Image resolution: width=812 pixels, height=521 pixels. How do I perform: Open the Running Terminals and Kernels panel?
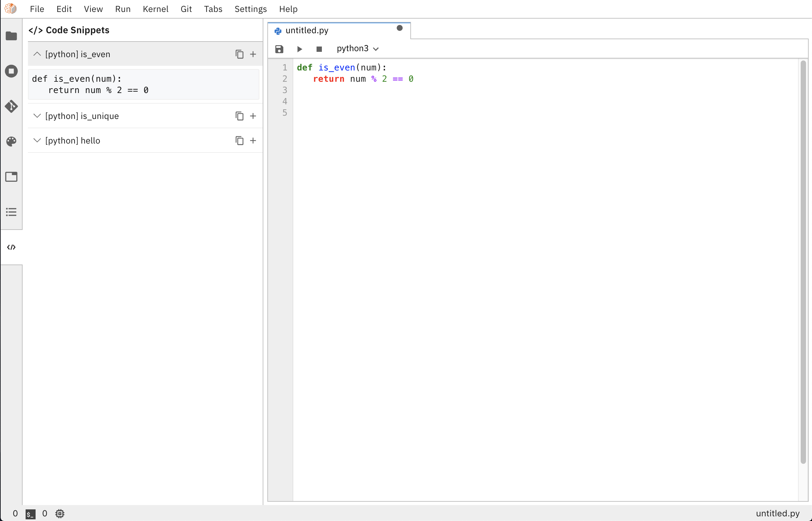point(11,71)
